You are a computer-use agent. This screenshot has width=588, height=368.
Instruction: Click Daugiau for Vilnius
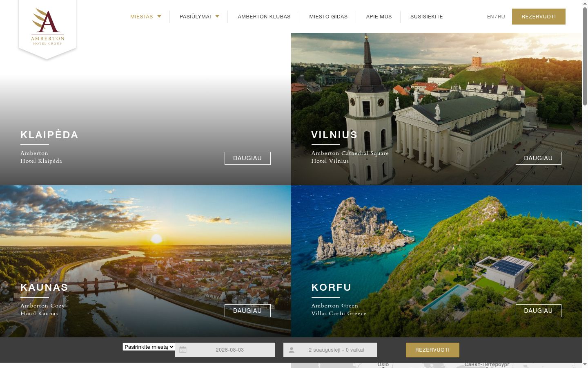(x=538, y=158)
